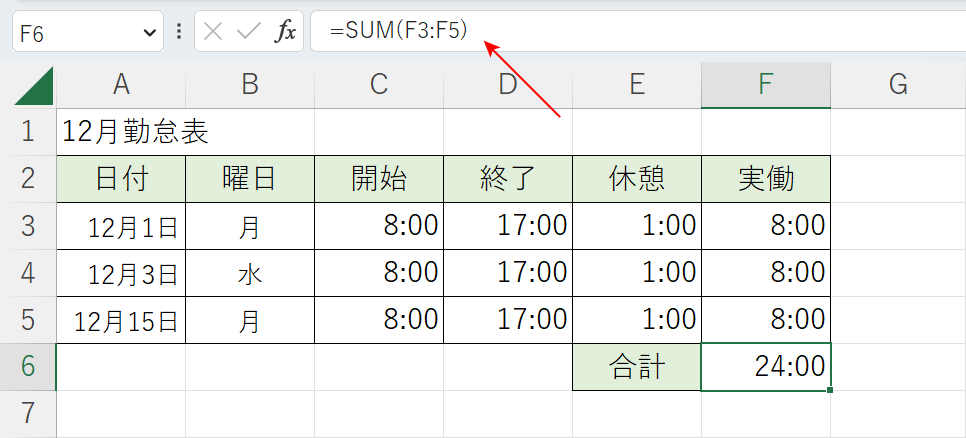
Task: Click inside the formula bar showing =SUM(F3:F5)
Action: point(640,31)
